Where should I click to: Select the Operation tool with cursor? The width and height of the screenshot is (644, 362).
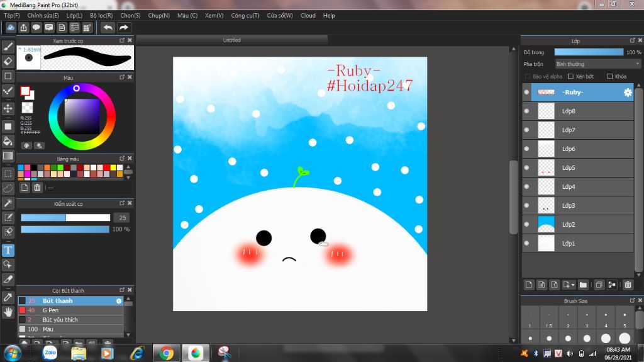pos(8,264)
